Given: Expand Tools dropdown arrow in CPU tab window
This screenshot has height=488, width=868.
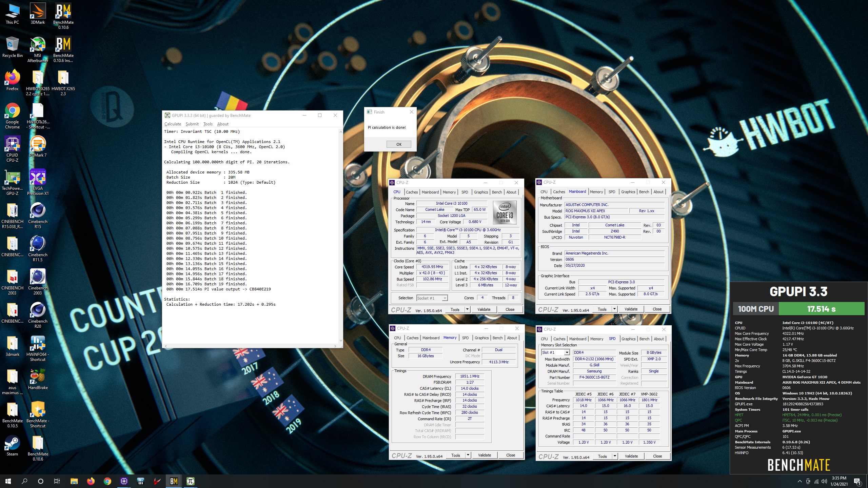Looking at the screenshot, I should pyautogui.click(x=467, y=309).
